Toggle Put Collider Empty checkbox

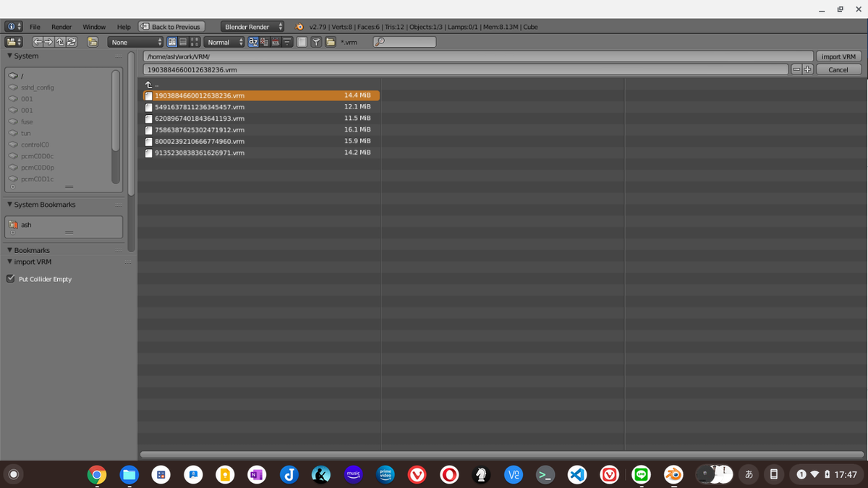coord(10,278)
